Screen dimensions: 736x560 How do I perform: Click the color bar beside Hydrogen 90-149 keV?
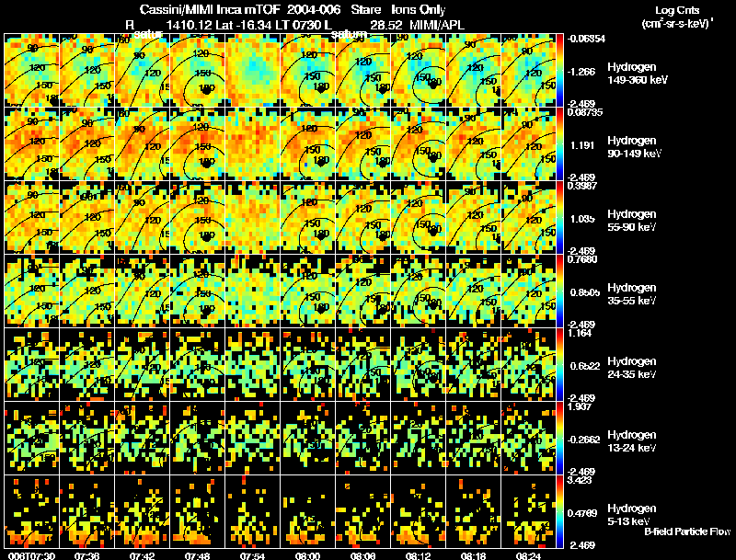pos(559,144)
